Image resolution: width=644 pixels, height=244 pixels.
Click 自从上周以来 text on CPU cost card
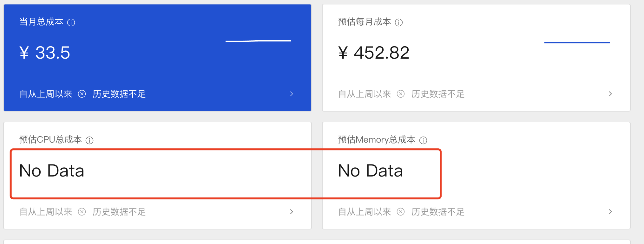[x=45, y=212]
